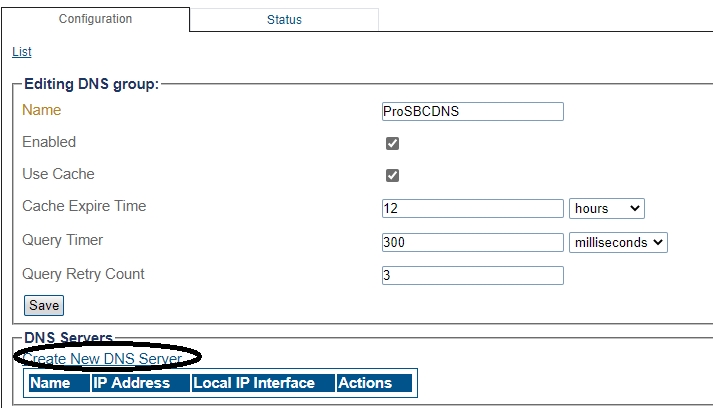Click the IP Address column header

tap(141, 383)
